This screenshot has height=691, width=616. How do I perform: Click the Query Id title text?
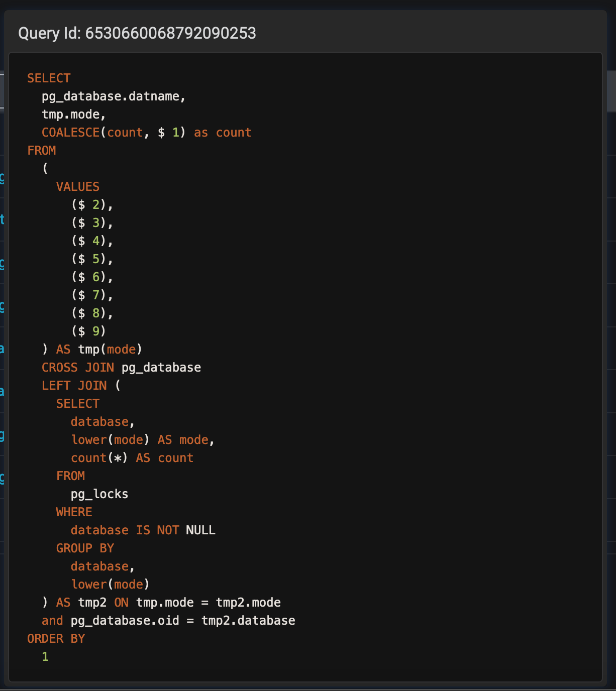pos(137,33)
